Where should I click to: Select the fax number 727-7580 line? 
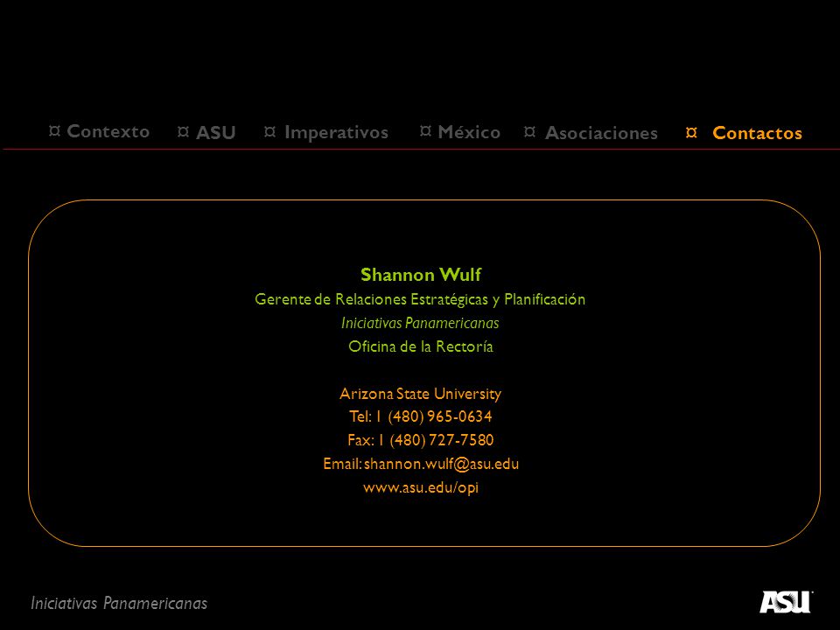421,440
